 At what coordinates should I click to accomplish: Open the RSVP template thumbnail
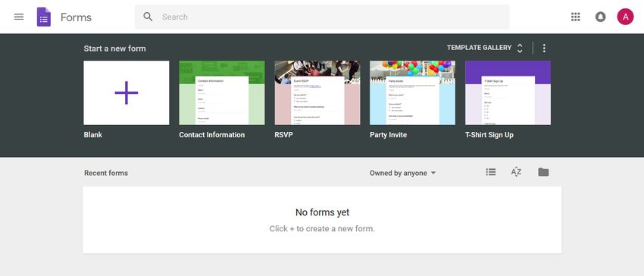click(x=317, y=93)
